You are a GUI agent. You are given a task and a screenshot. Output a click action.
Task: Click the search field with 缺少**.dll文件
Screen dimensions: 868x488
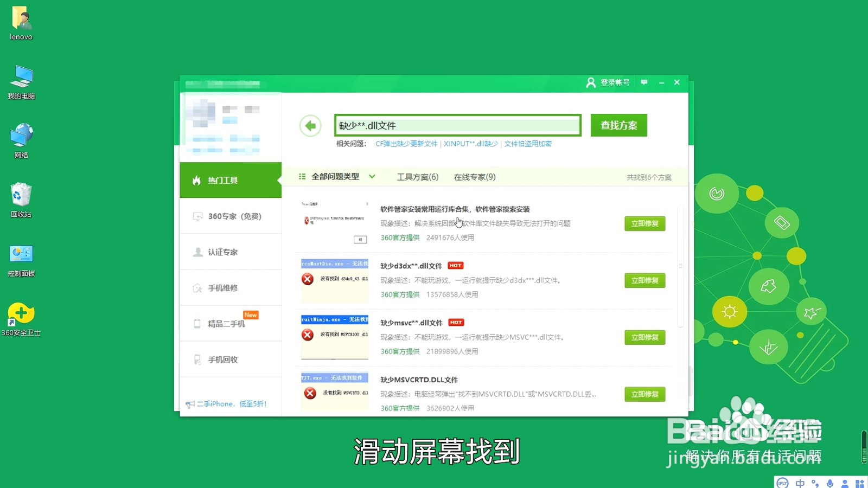coord(458,125)
